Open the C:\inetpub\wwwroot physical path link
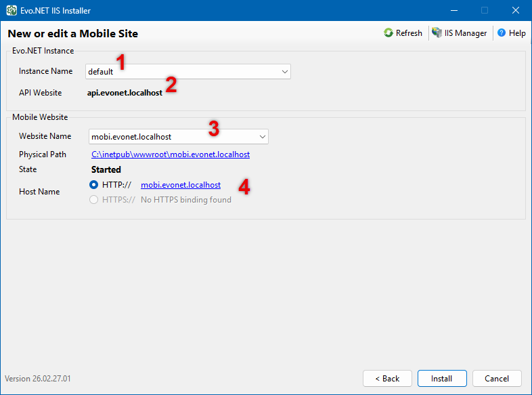This screenshot has height=395, width=532. [x=171, y=154]
